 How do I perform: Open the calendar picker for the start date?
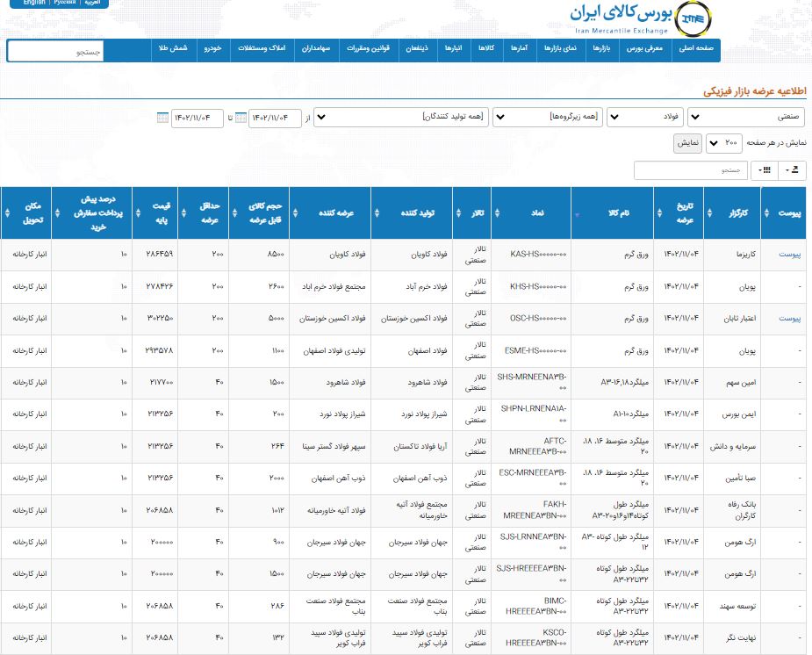241,118
